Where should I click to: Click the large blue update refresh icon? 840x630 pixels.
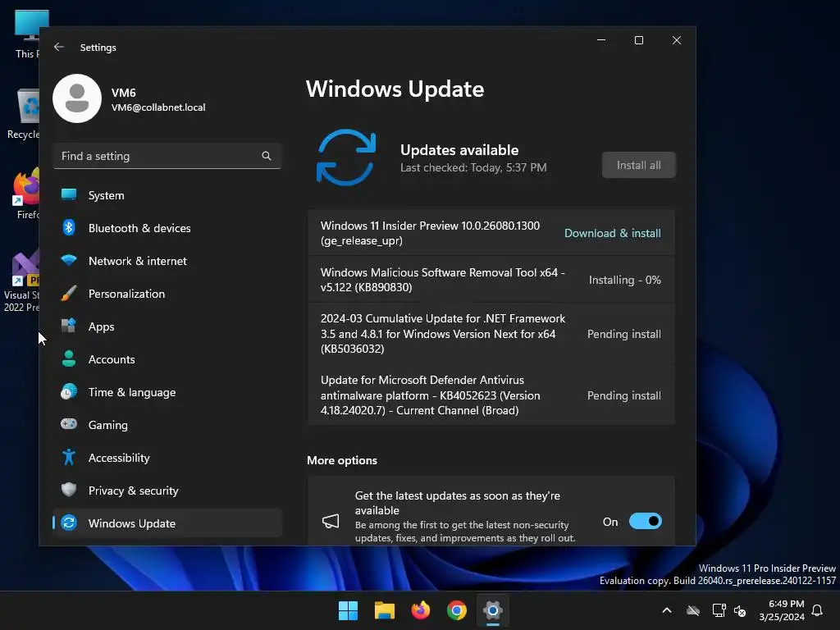point(346,157)
